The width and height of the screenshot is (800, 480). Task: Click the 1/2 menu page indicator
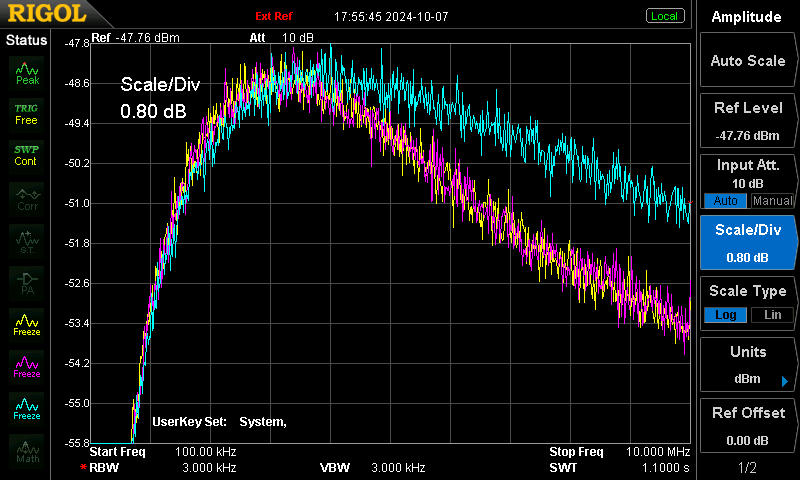pyautogui.click(x=747, y=467)
